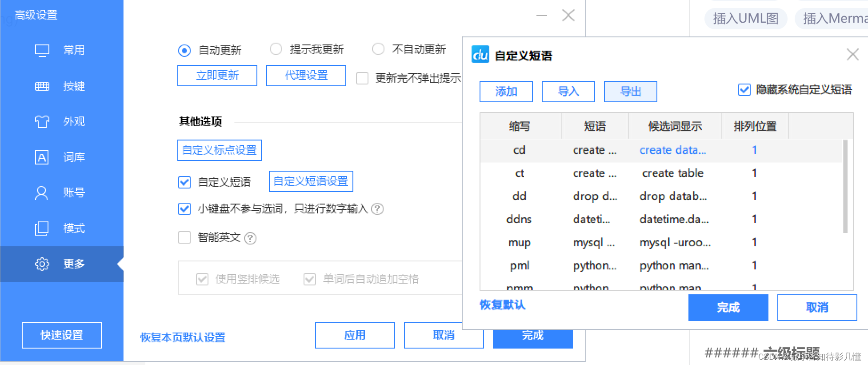Close the 自定义短语 dialog
The height and width of the screenshot is (365, 868).
(x=852, y=55)
